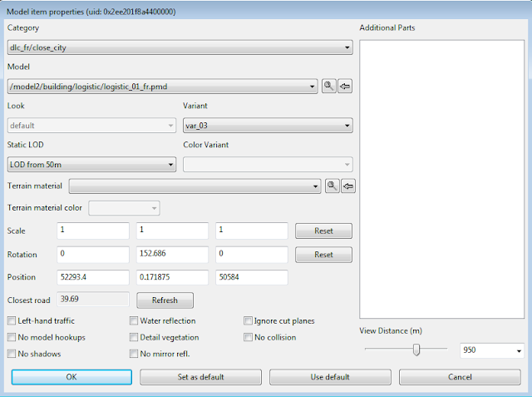
Task: Enable Left-hand traffic checkbox
Action: (x=12, y=320)
